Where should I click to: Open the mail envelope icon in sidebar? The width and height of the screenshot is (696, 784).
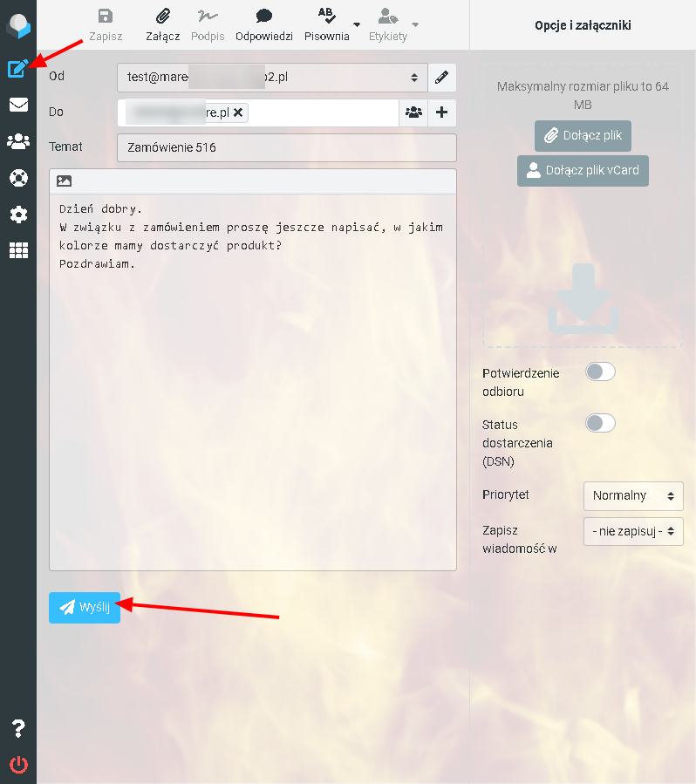(x=18, y=105)
